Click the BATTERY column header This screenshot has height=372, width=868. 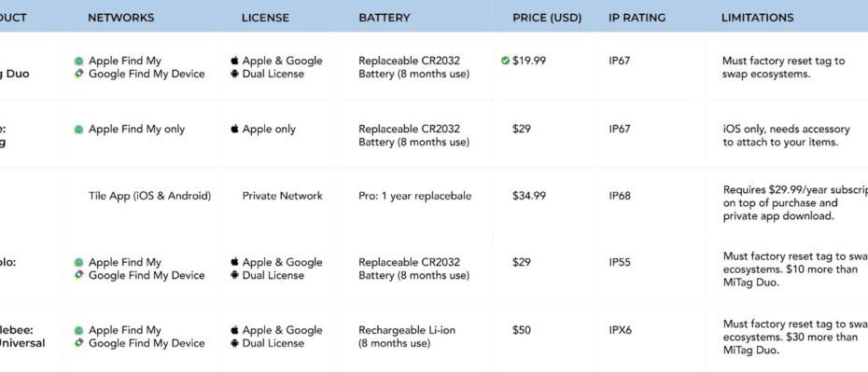(385, 18)
